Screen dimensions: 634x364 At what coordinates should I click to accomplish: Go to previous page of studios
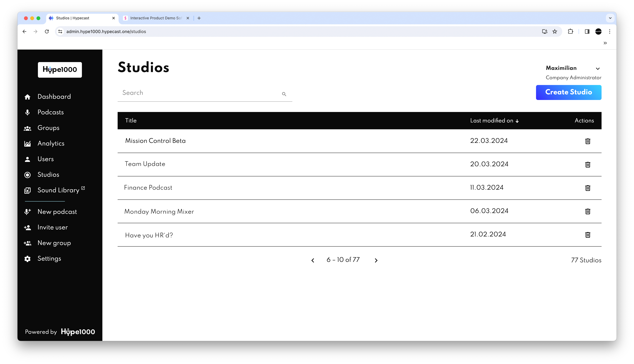[x=313, y=260]
